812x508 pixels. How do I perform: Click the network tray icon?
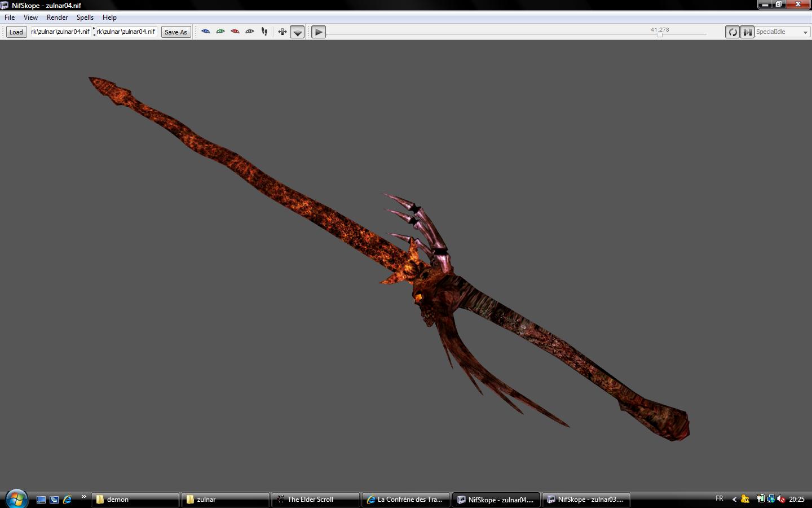click(x=770, y=499)
